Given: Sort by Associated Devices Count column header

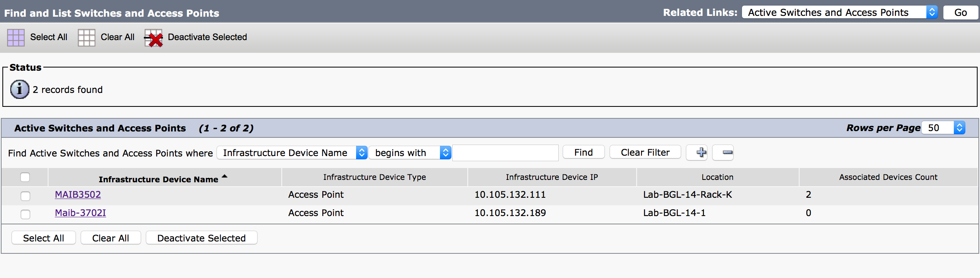Looking at the screenshot, I should point(888,177).
